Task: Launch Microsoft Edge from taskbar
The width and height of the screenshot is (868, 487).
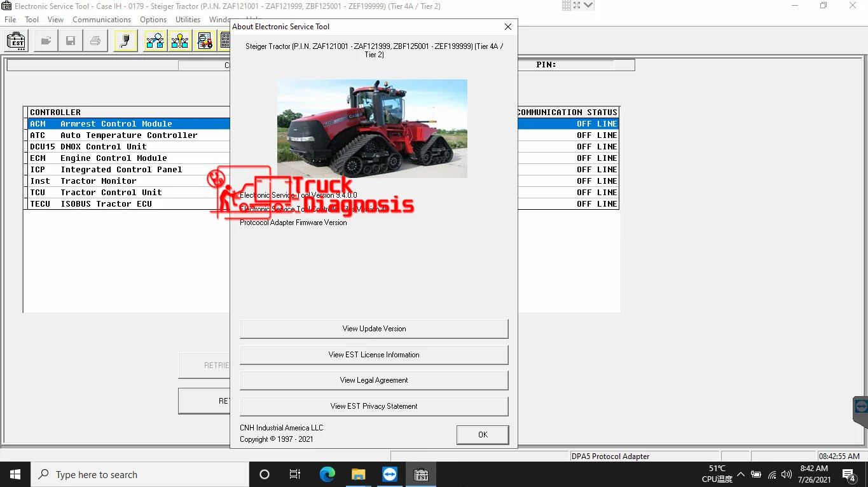Action: (327, 474)
